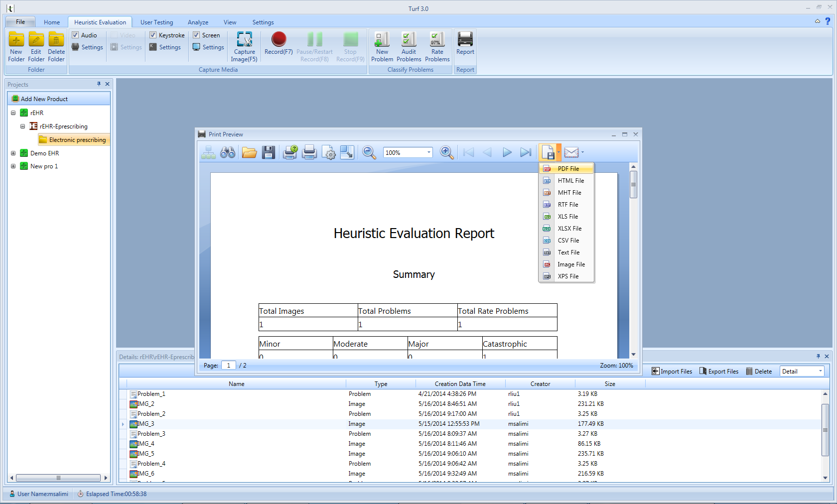Click the page number input field
The width and height of the screenshot is (837, 504).
[x=229, y=366]
